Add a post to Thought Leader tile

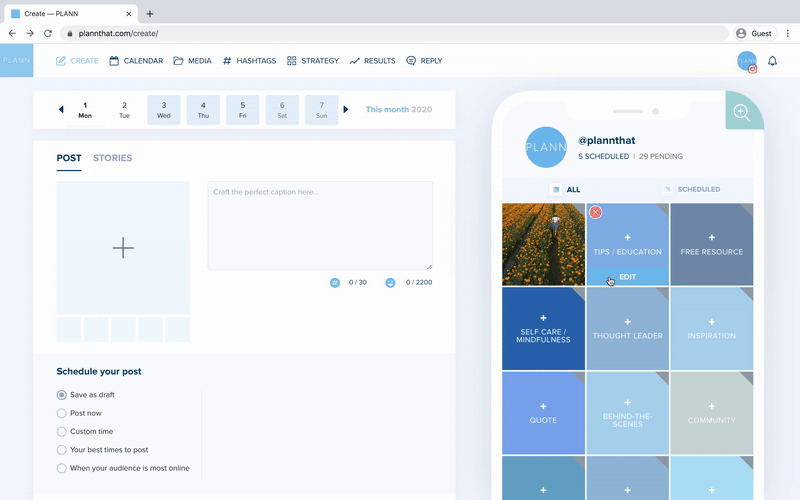click(x=628, y=328)
